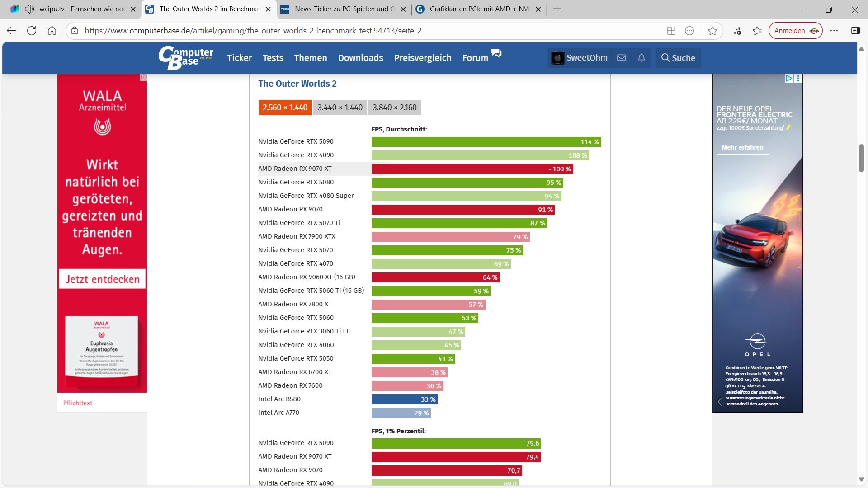Screen dimensions: 868x488
Task: Select the Intel Arc A770 label
Action: (278, 413)
